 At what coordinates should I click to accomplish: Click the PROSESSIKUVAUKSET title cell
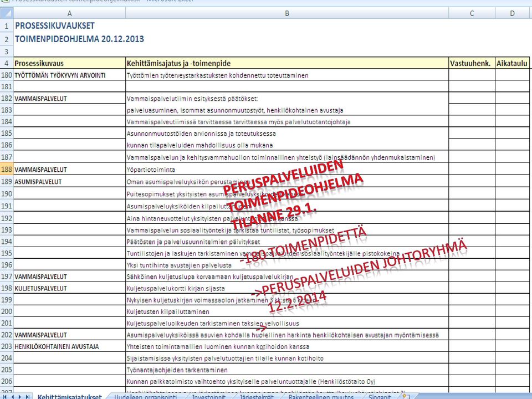point(70,26)
